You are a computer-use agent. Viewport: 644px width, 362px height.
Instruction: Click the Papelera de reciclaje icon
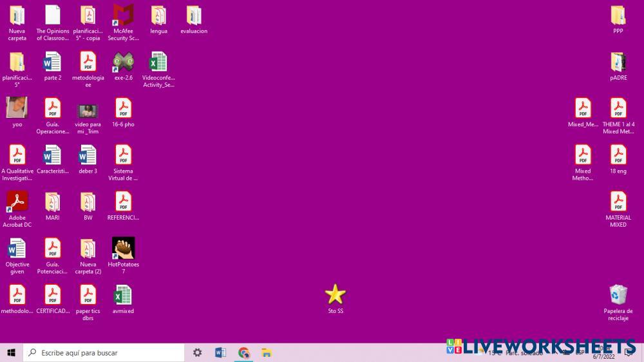618,296
